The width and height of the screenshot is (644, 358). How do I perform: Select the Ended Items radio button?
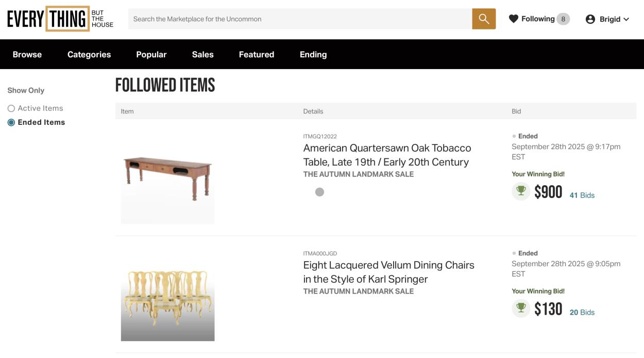tap(11, 122)
